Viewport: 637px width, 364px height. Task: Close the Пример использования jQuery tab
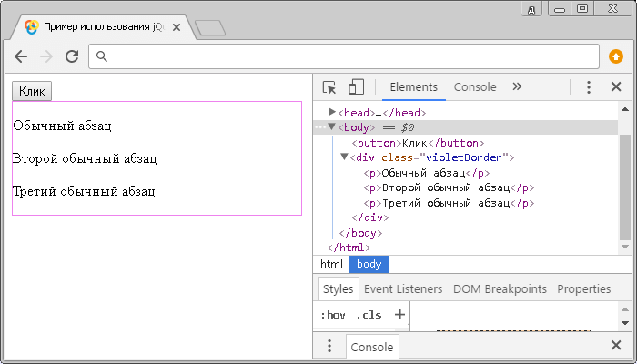(x=177, y=27)
